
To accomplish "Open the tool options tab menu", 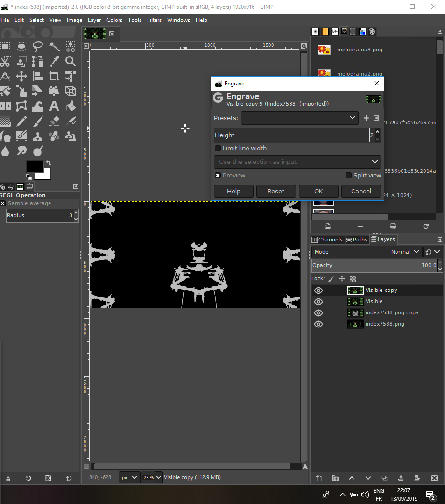I will tap(76, 186).
